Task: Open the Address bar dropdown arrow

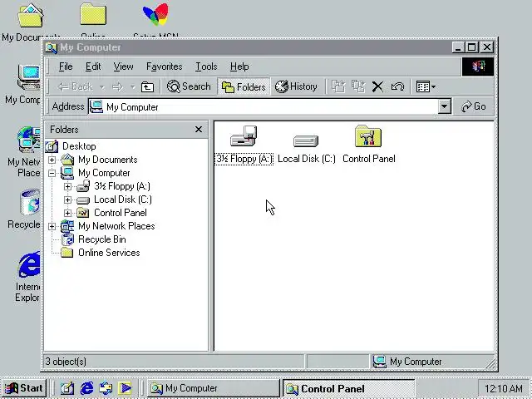Action: [444, 107]
